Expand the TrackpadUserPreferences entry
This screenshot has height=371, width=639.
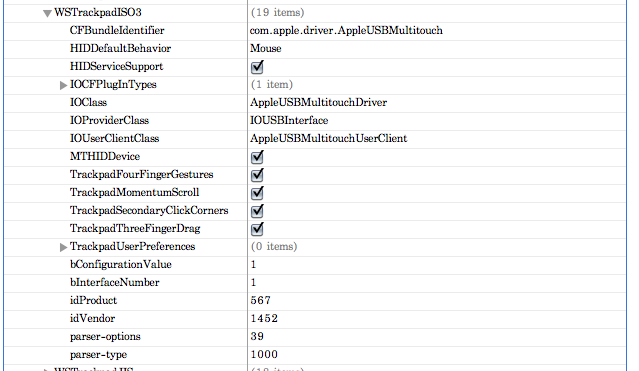[x=63, y=247]
